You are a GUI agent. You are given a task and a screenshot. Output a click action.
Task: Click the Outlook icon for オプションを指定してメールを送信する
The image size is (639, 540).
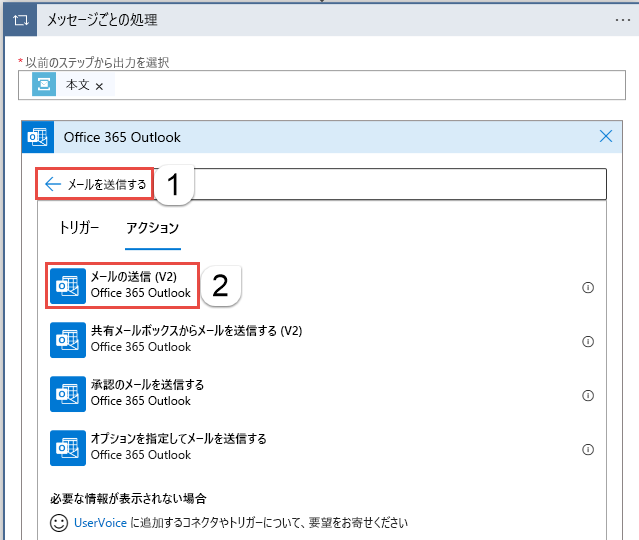point(68,447)
